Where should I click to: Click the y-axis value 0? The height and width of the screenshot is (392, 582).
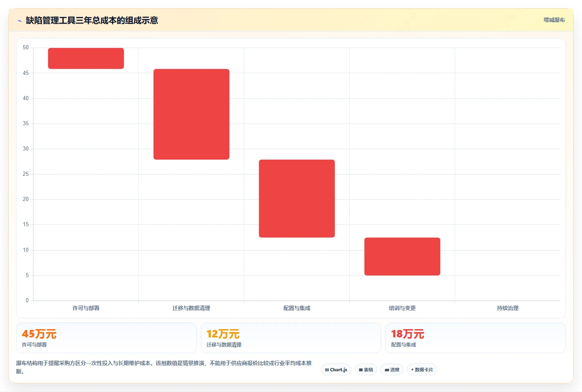click(27, 301)
